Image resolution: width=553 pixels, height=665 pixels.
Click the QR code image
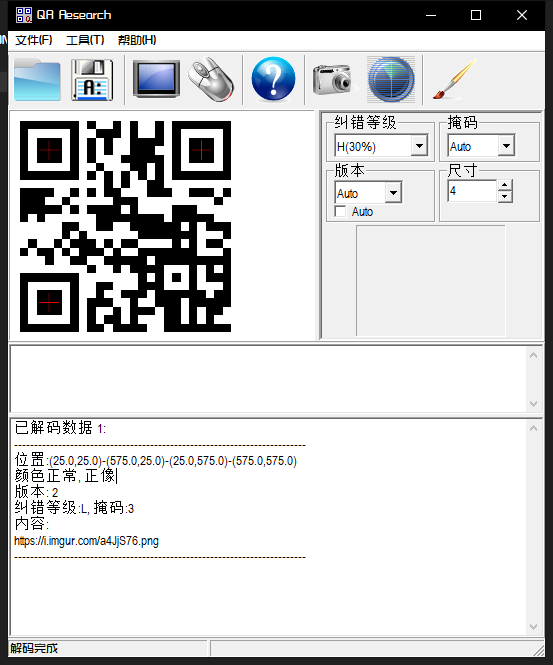tap(126, 226)
